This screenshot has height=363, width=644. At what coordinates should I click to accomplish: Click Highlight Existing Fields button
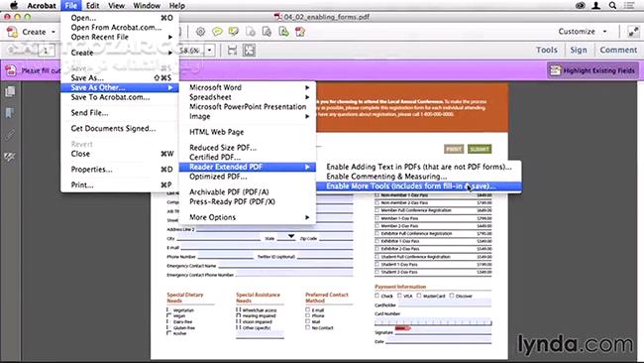click(x=592, y=70)
